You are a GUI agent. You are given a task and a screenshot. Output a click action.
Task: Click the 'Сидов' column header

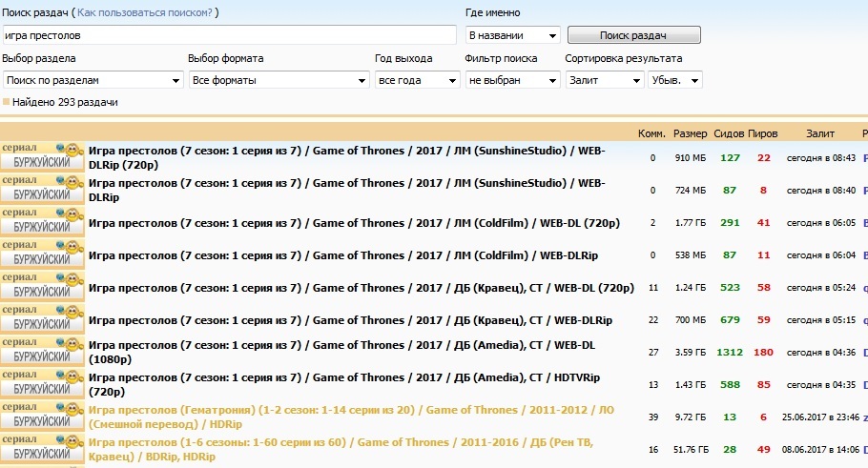coord(729,133)
